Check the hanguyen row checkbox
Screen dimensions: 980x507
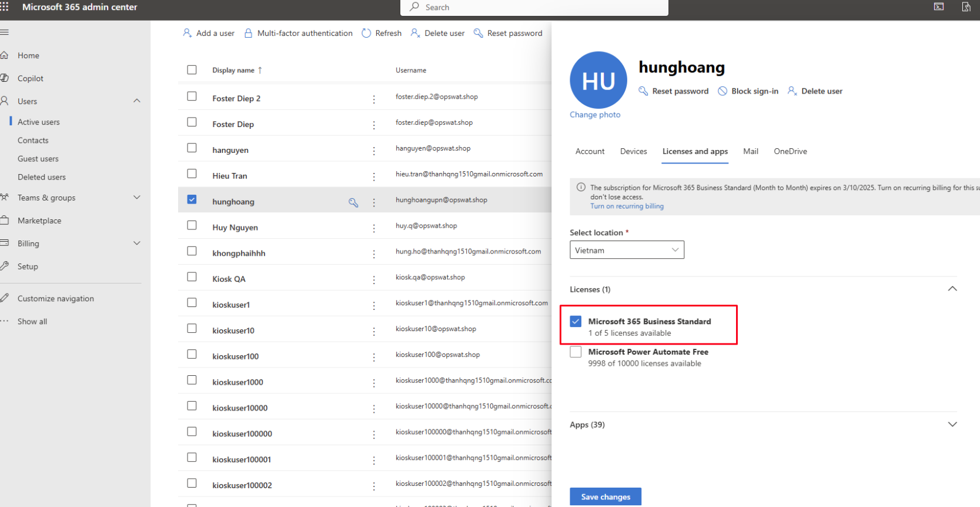click(192, 148)
